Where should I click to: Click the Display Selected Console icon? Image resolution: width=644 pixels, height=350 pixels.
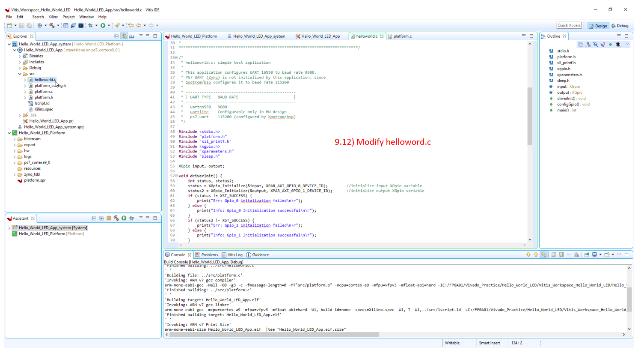click(594, 254)
